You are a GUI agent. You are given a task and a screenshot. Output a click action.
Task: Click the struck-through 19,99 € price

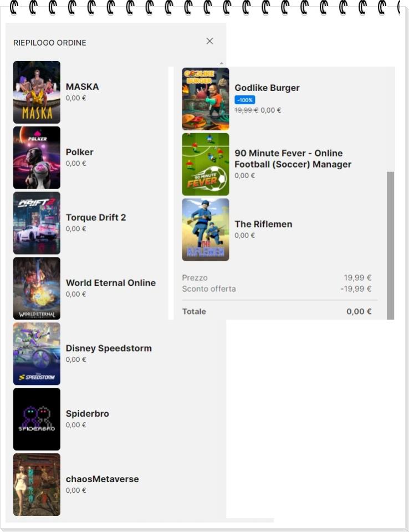coord(247,110)
